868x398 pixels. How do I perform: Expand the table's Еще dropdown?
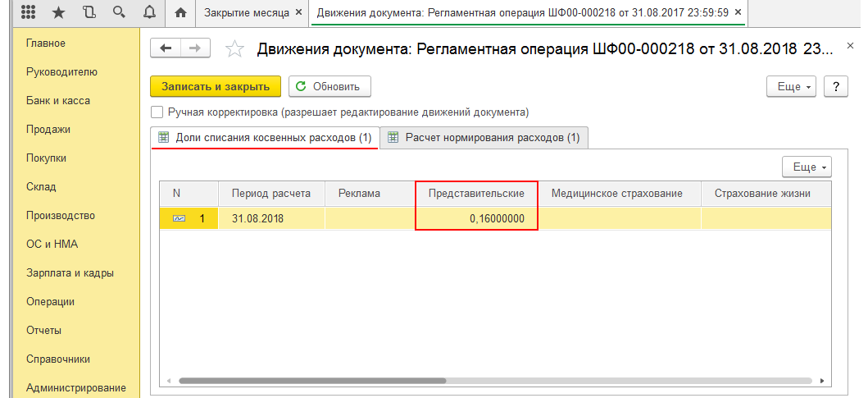coord(807,167)
